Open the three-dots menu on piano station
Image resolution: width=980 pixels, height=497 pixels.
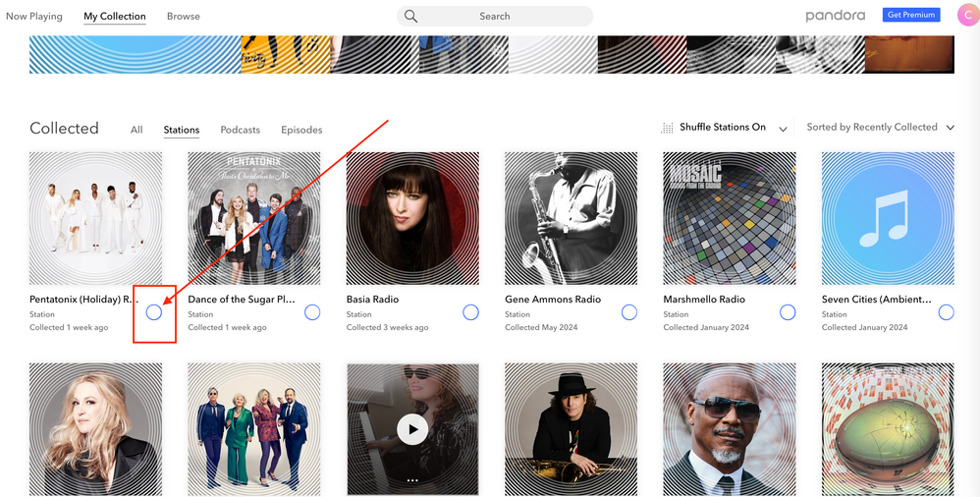point(412,480)
